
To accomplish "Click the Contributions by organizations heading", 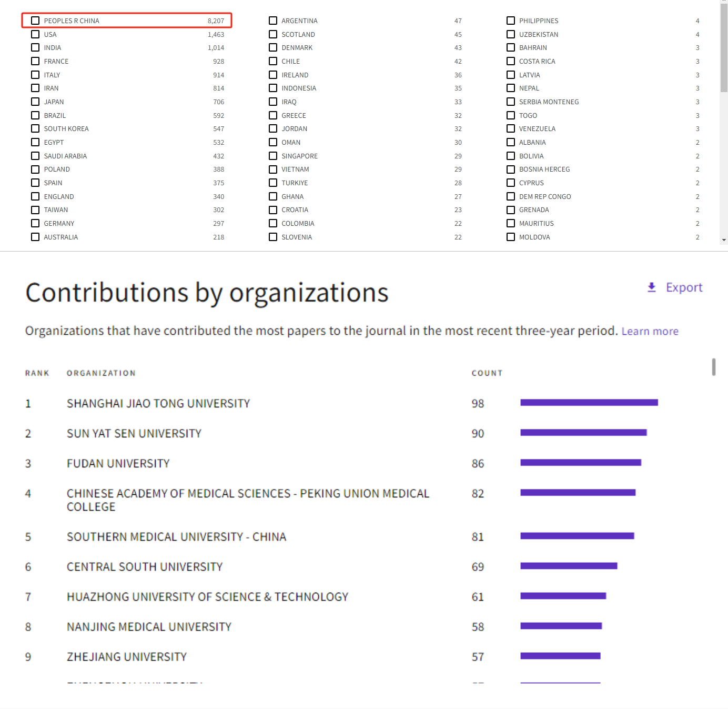I will pos(207,293).
